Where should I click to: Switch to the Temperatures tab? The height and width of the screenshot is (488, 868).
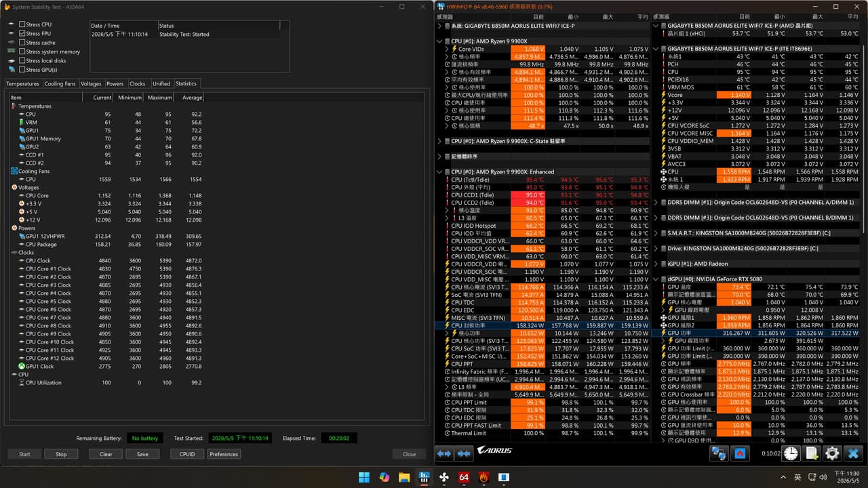[x=22, y=84]
